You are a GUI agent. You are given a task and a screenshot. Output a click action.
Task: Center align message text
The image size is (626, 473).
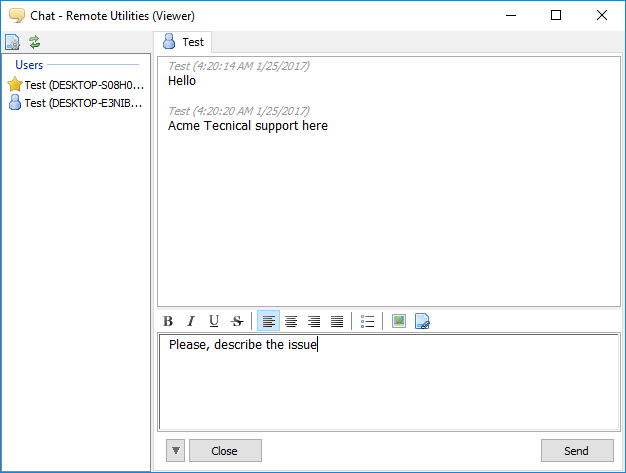pos(291,321)
